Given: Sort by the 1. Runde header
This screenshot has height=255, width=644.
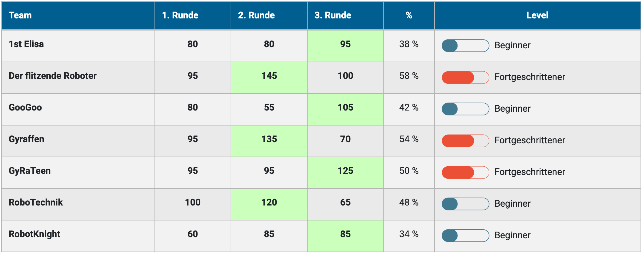Looking at the screenshot, I should point(180,15).
